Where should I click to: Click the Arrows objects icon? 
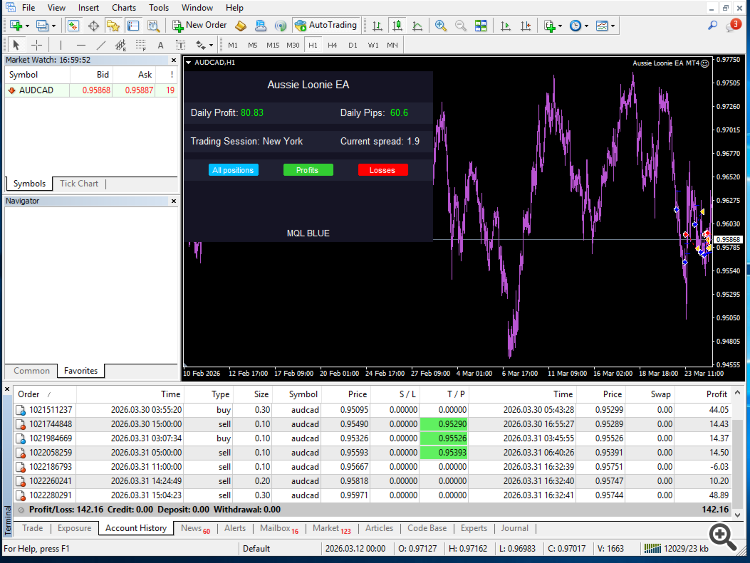coord(200,45)
